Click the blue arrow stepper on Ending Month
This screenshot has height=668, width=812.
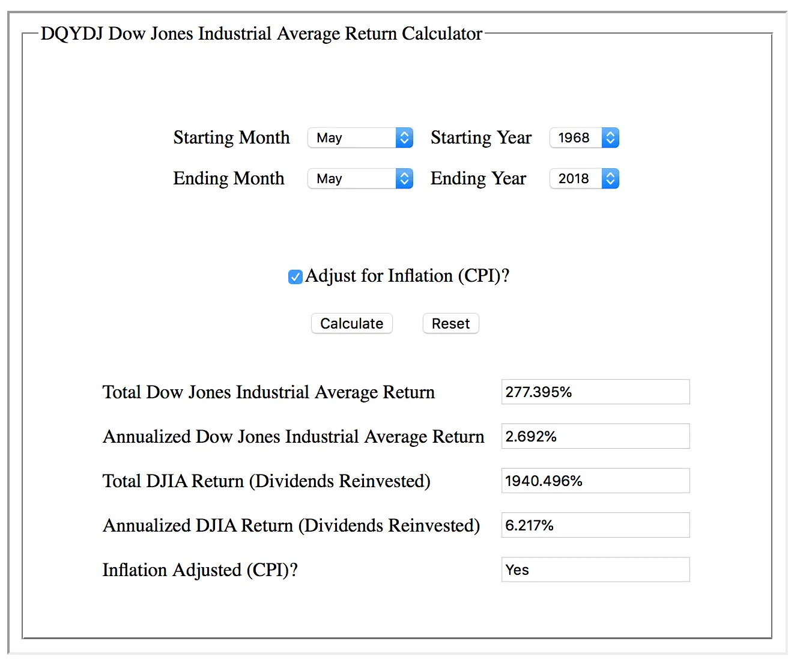tap(405, 178)
